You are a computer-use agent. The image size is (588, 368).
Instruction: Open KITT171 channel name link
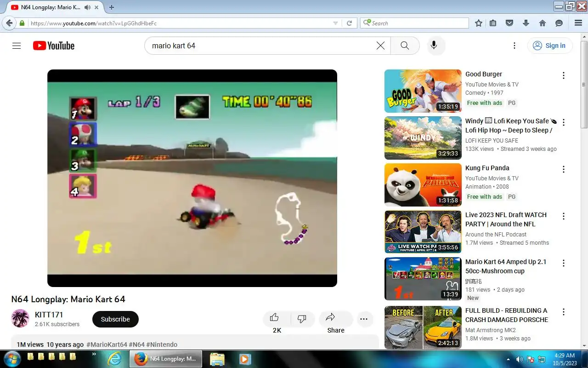(x=49, y=315)
